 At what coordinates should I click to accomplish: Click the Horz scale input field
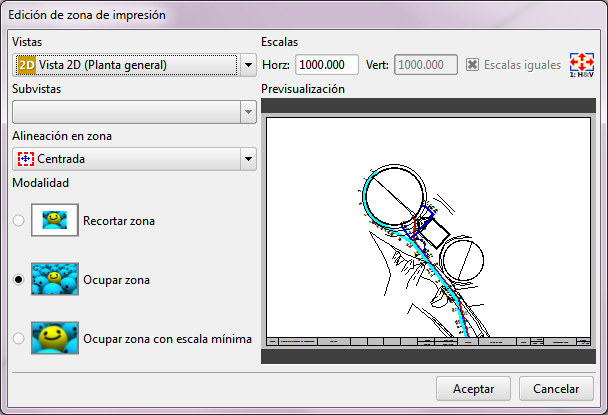click(327, 66)
